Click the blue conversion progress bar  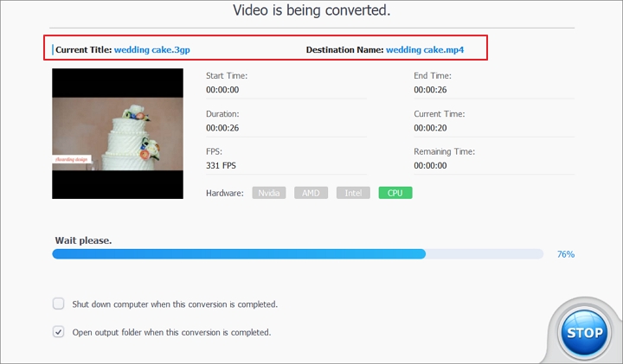point(298,254)
